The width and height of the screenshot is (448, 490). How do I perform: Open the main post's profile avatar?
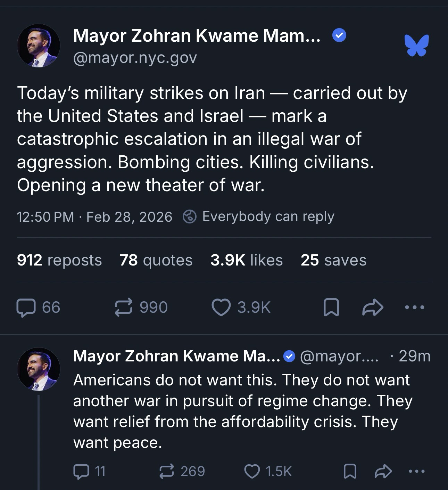tap(39, 46)
